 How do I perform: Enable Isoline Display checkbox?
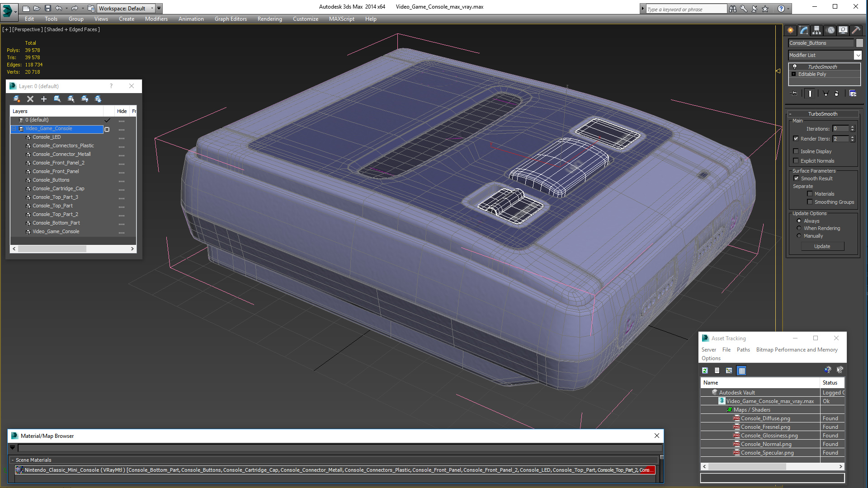point(796,151)
